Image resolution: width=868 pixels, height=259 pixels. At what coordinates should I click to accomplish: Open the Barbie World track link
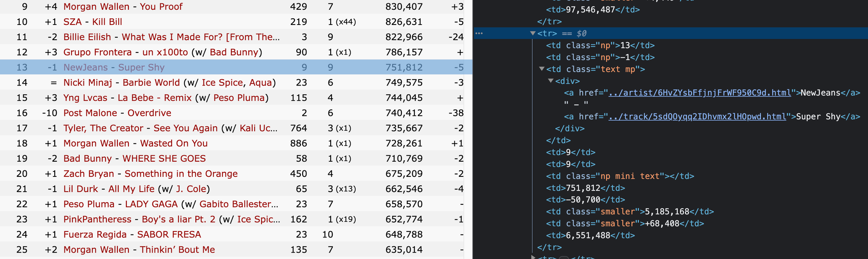[151, 83]
